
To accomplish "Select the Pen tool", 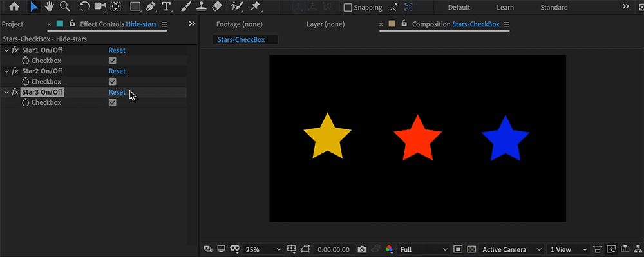I will pyautogui.click(x=150, y=6).
